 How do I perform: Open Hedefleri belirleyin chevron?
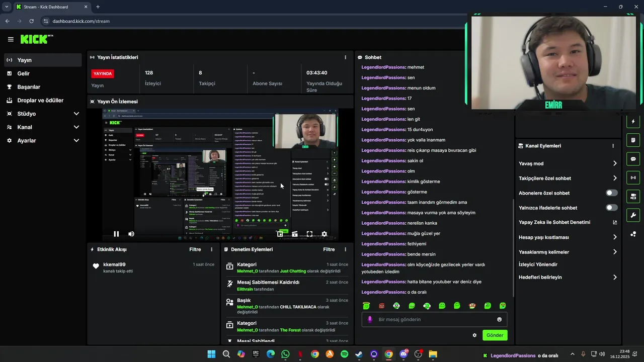click(615, 277)
